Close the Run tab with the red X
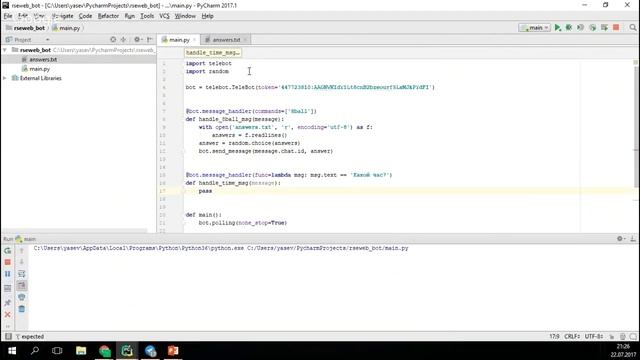The width and height of the screenshot is (640, 360). pos(7,315)
